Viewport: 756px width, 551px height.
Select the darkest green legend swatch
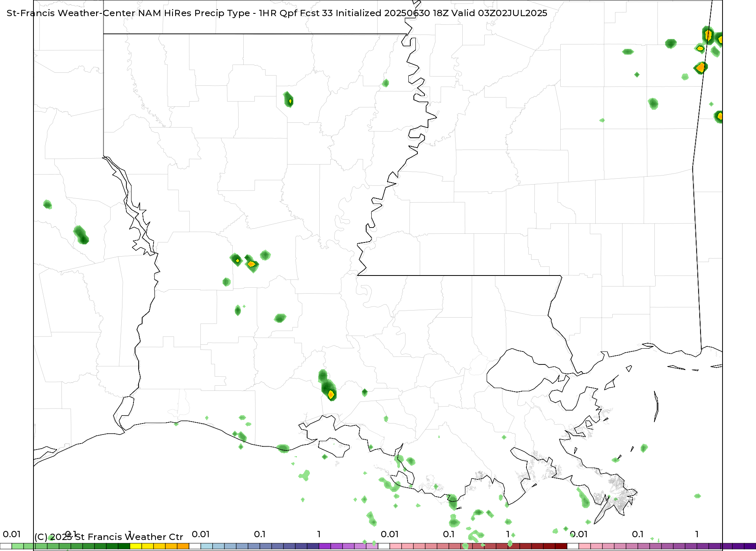click(124, 546)
